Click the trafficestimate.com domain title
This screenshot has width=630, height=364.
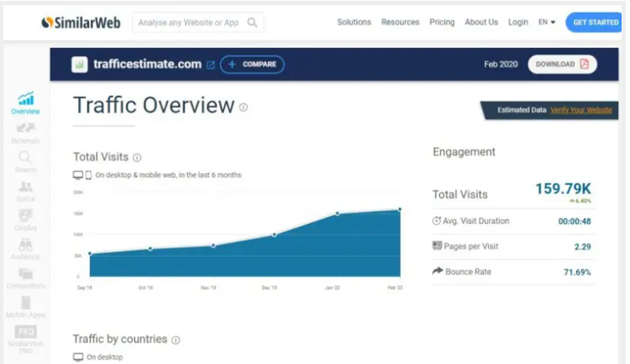(x=148, y=64)
